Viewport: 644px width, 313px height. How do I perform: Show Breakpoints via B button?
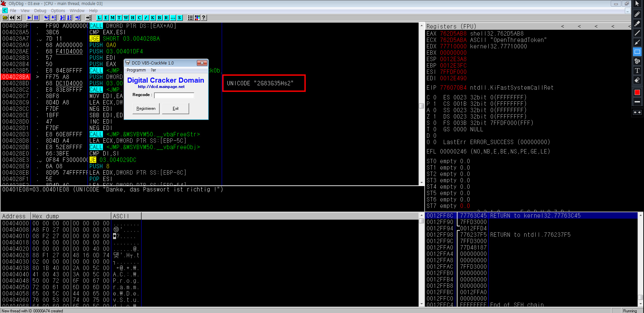tap(160, 18)
